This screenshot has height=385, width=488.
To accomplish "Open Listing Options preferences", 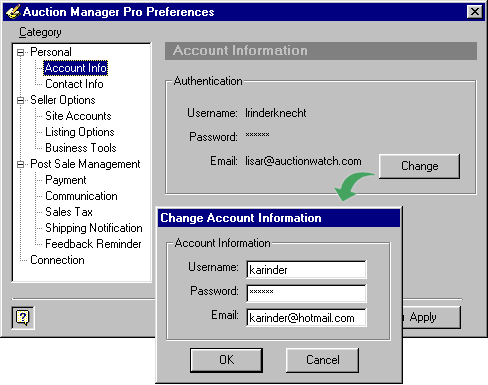I will 80,132.
